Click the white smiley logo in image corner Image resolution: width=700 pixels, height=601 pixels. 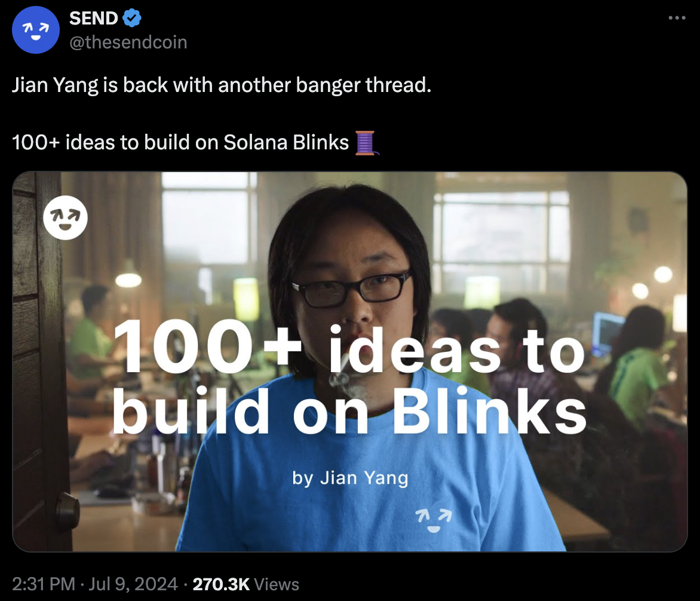pos(66,218)
